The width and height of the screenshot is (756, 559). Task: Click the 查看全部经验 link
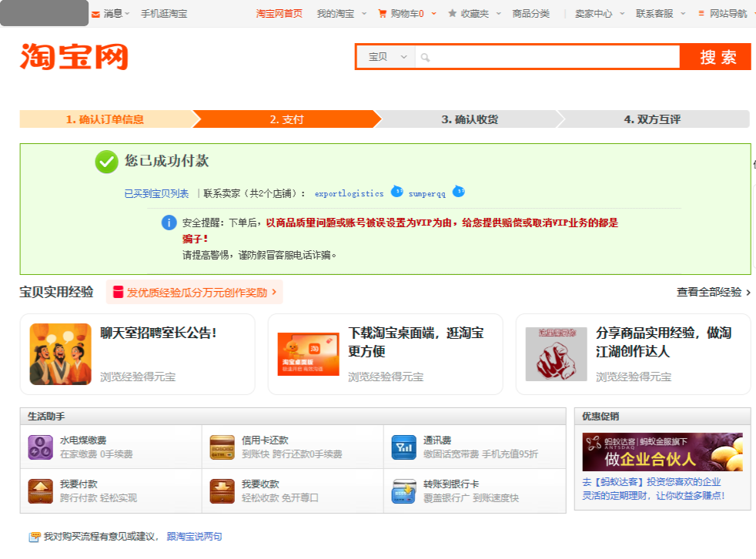pos(713,293)
